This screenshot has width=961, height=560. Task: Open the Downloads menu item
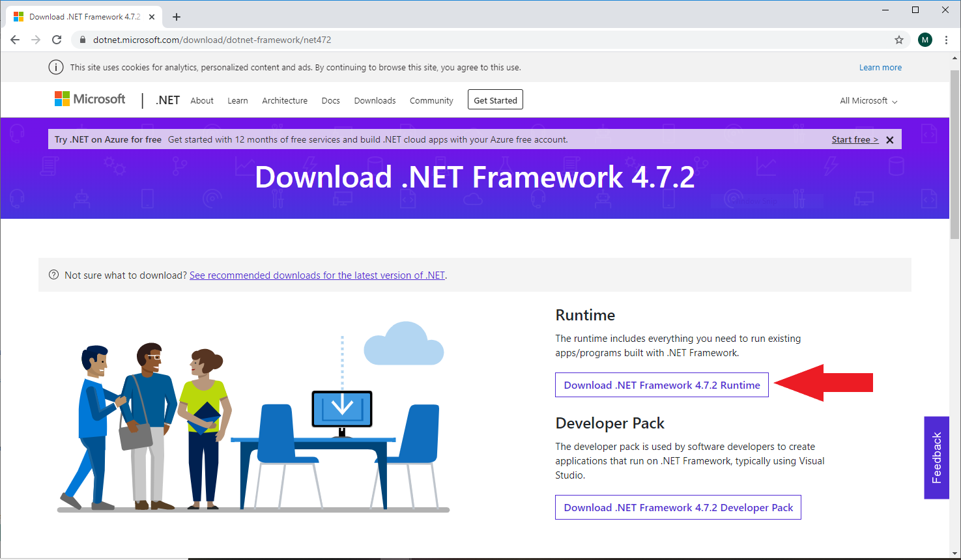pos(375,100)
